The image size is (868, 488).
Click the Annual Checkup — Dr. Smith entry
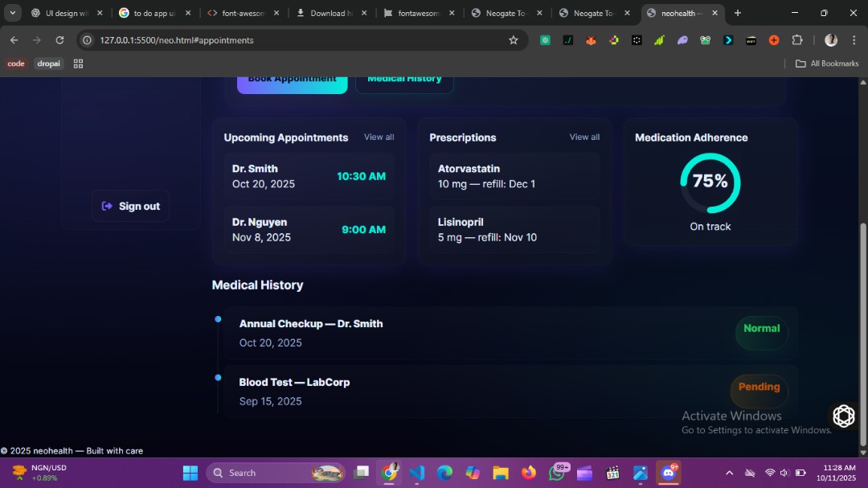(x=510, y=333)
